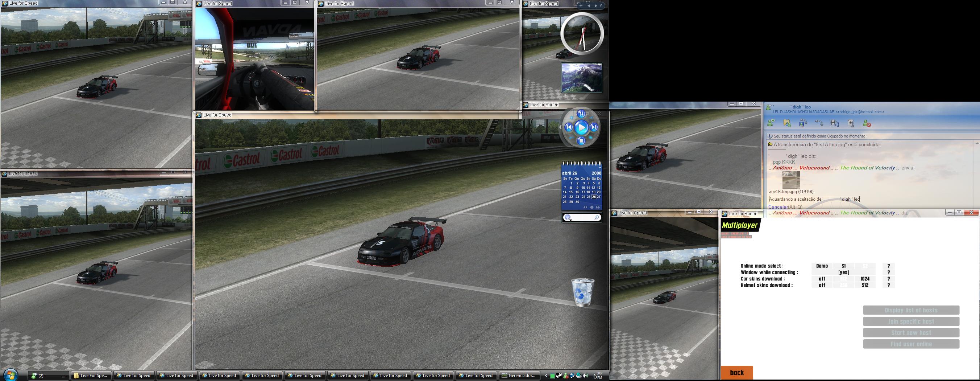The image size is (980, 381).
Task: Play media in the sidebar player gadget
Action: point(581,127)
